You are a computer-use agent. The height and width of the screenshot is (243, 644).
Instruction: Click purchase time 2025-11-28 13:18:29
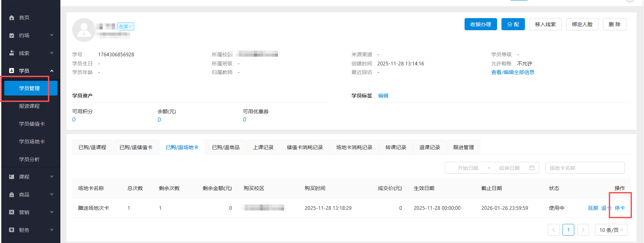click(328, 208)
